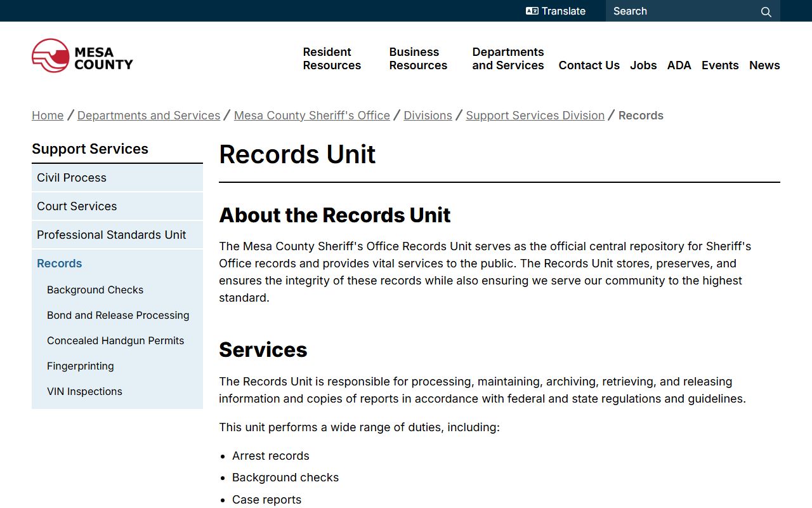
Task: Click the search magnifier icon
Action: click(x=766, y=11)
